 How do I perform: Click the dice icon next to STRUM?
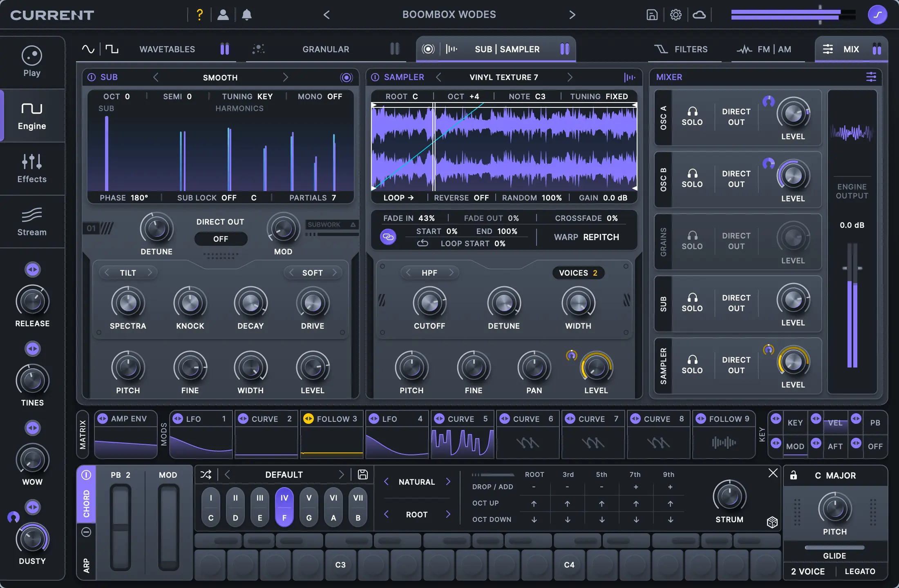[x=772, y=522]
